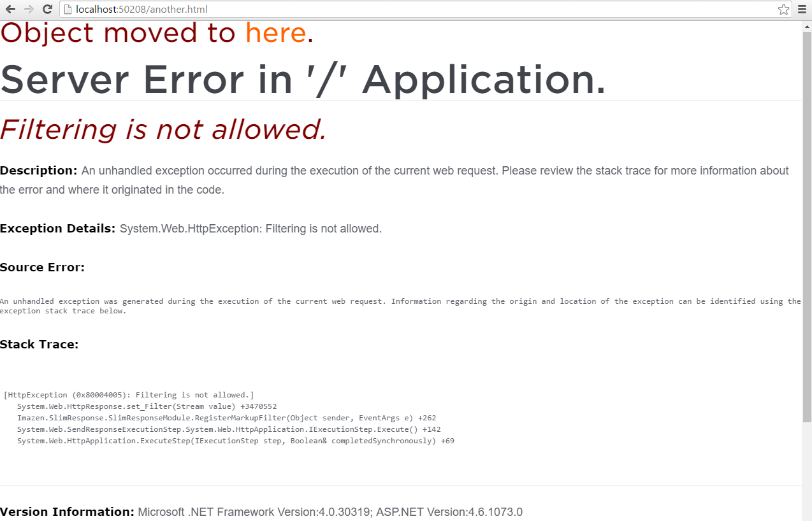Click the 'Object moved to' text

point(118,33)
